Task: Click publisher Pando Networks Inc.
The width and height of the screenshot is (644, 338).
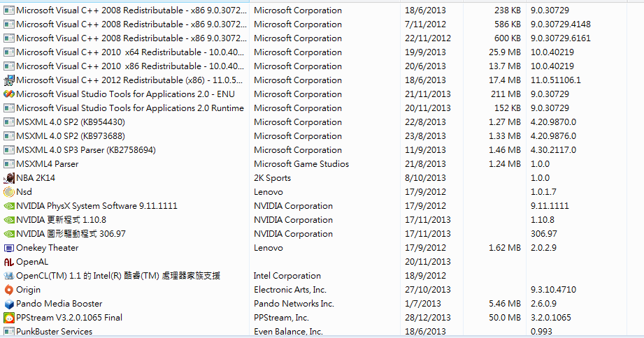Action: point(294,304)
